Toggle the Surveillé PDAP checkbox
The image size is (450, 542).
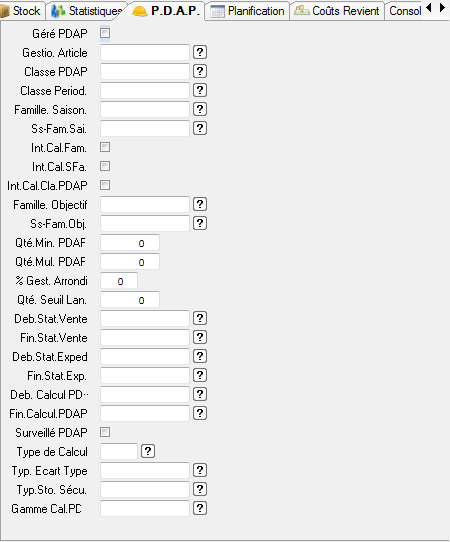105,432
